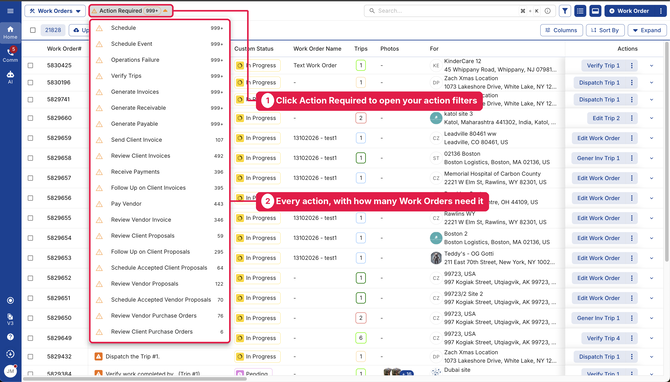Check the box for work order 5829654
Viewport: 670px width, 382px height.
point(30,238)
